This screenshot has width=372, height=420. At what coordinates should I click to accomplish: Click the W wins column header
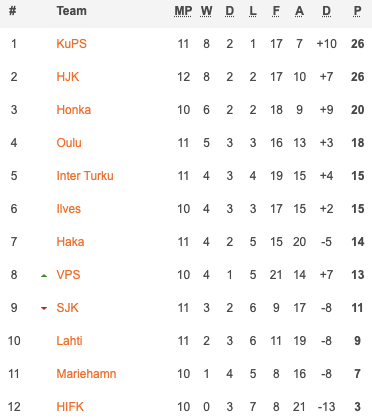click(206, 11)
